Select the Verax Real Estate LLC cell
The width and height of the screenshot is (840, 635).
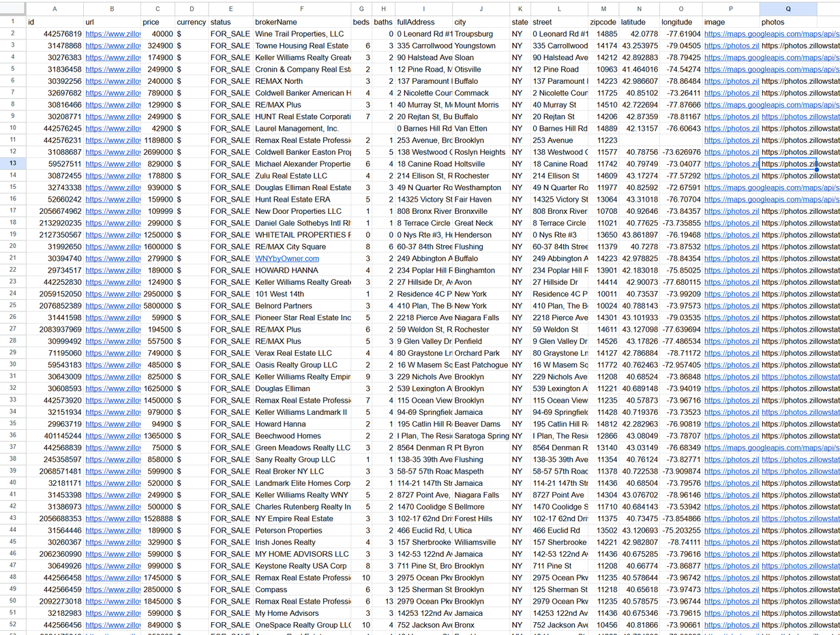[x=302, y=353]
